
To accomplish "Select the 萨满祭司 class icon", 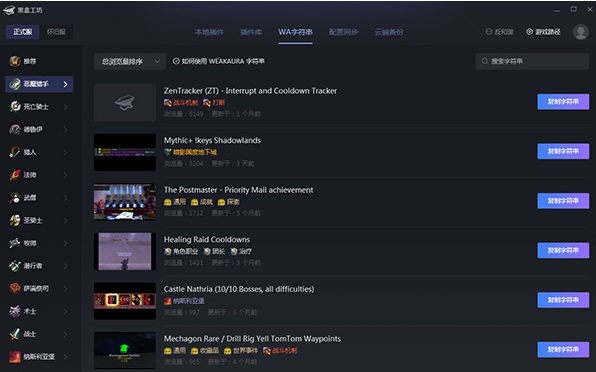I will click(x=15, y=288).
